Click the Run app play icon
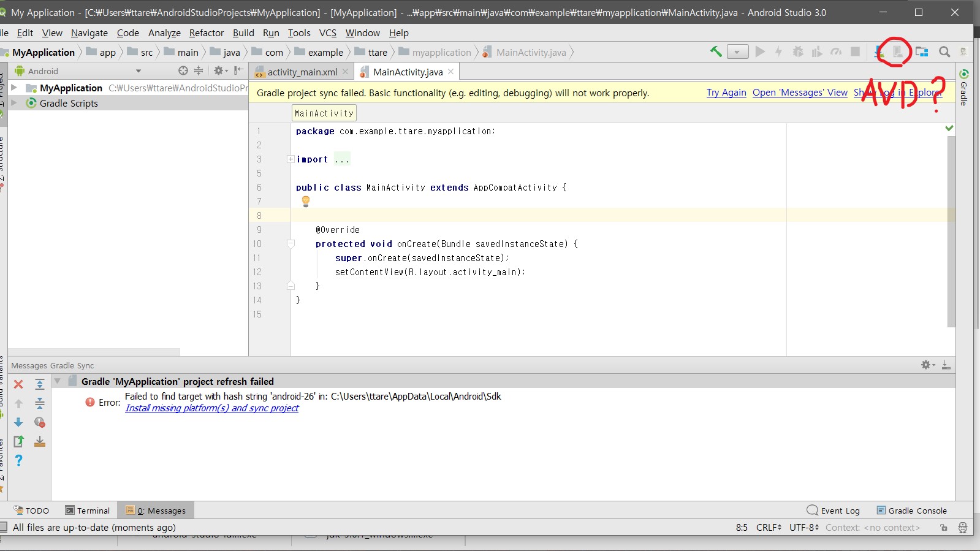 (x=760, y=51)
